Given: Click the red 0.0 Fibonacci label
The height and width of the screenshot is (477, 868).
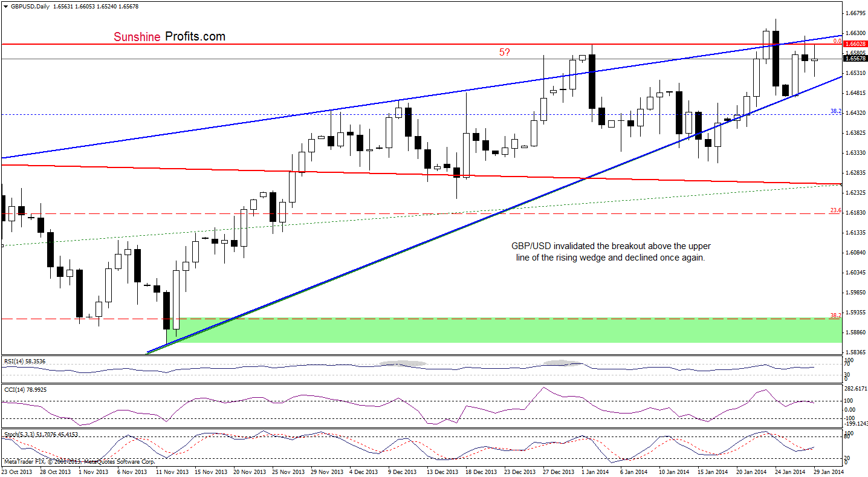Looking at the screenshot, I should pos(837,41).
